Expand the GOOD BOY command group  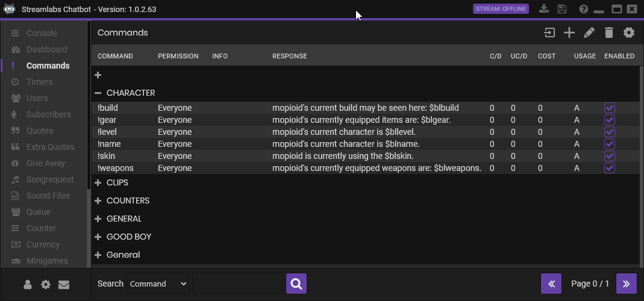(x=98, y=237)
